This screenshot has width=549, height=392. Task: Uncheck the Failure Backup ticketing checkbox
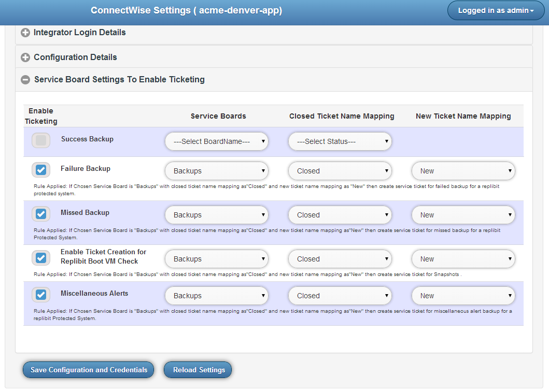pyautogui.click(x=41, y=170)
